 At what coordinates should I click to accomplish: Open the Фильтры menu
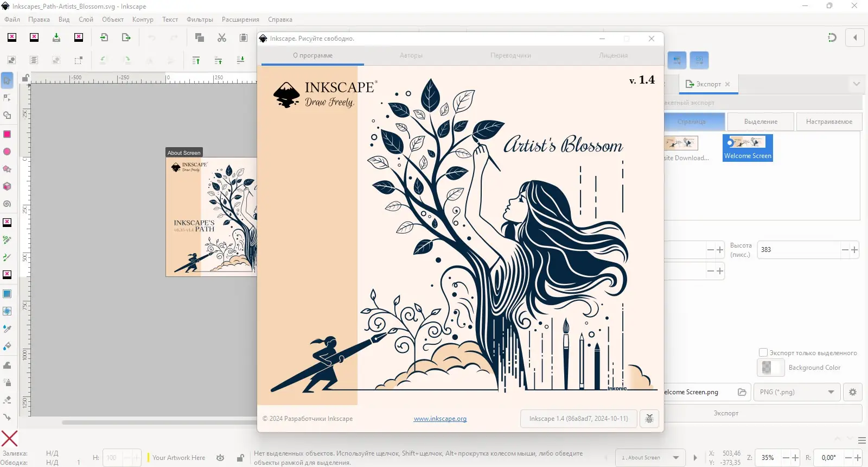coord(200,20)
